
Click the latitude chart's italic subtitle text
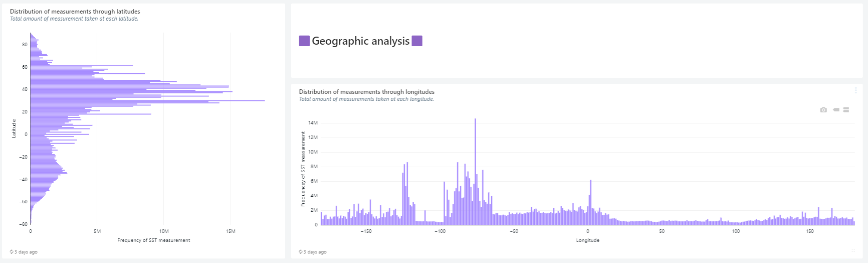[74, 19]
